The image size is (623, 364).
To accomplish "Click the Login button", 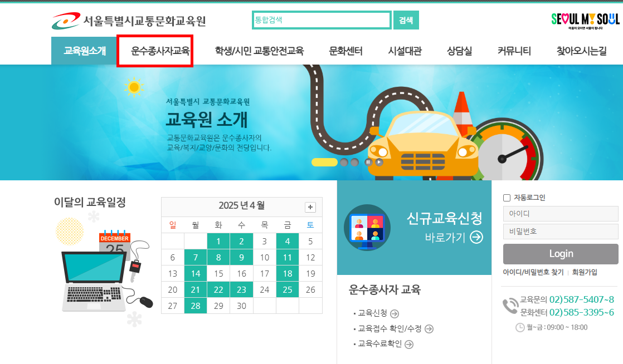I will pyautogui.click(x=561, y=254).
